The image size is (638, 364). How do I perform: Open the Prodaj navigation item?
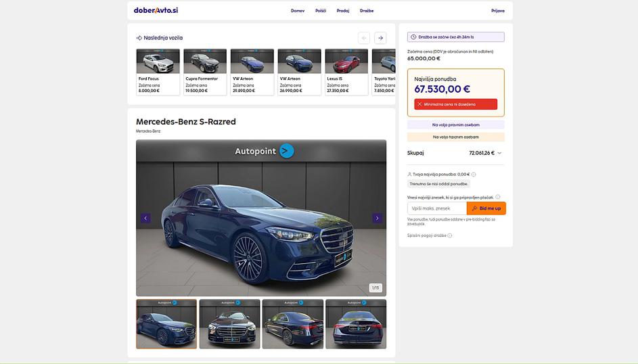pos(343,11)
